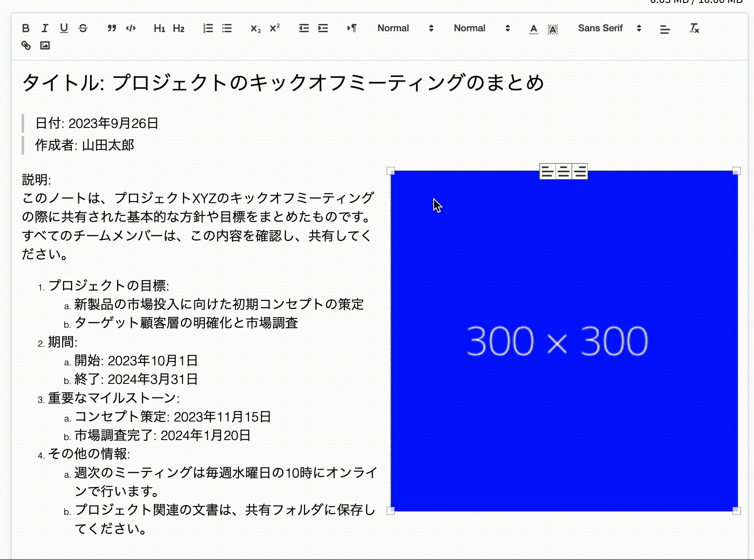Select the blue 300 × 300 image
The height and width of the screenshot is (560, 754).
pyautogui.click(x=564, y=341)
